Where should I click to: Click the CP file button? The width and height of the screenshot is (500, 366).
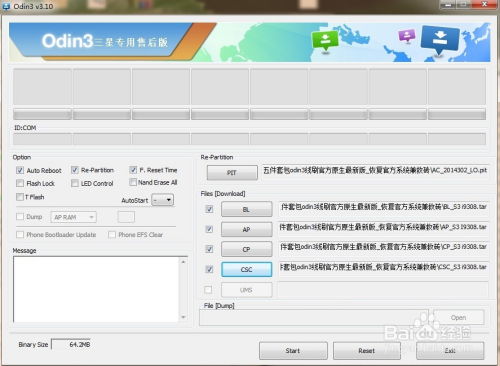point(247,249)
